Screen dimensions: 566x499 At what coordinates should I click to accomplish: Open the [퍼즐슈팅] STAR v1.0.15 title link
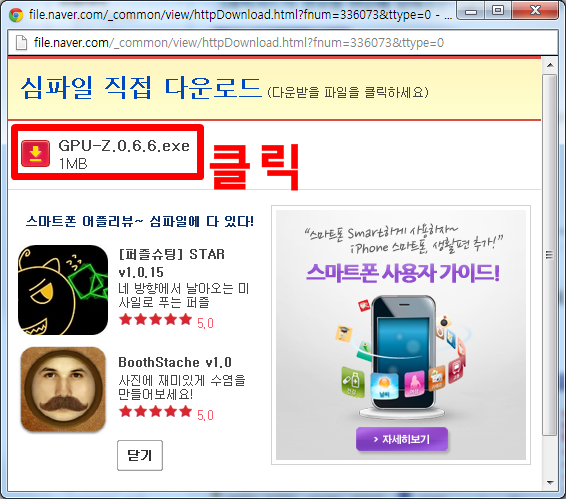[171, 263]
